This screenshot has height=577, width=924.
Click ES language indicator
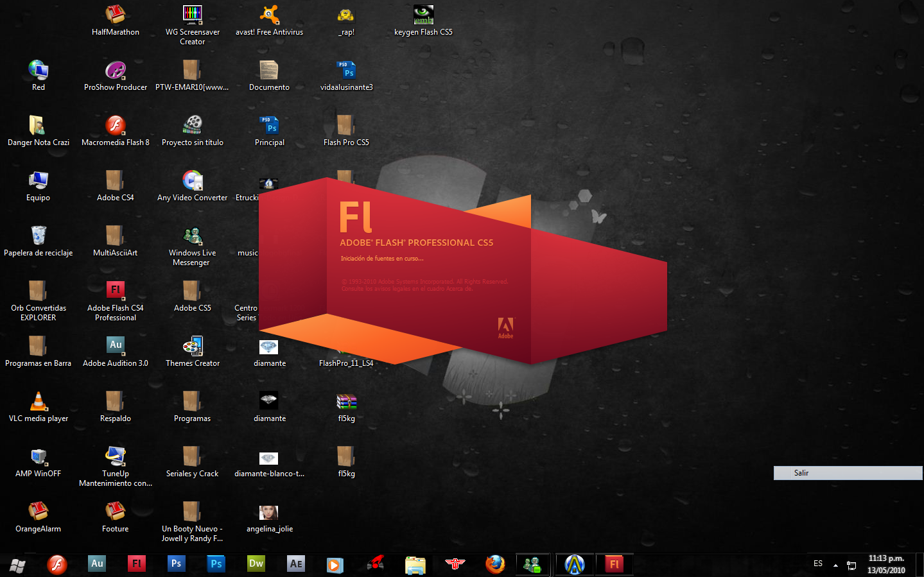[818, 564]
